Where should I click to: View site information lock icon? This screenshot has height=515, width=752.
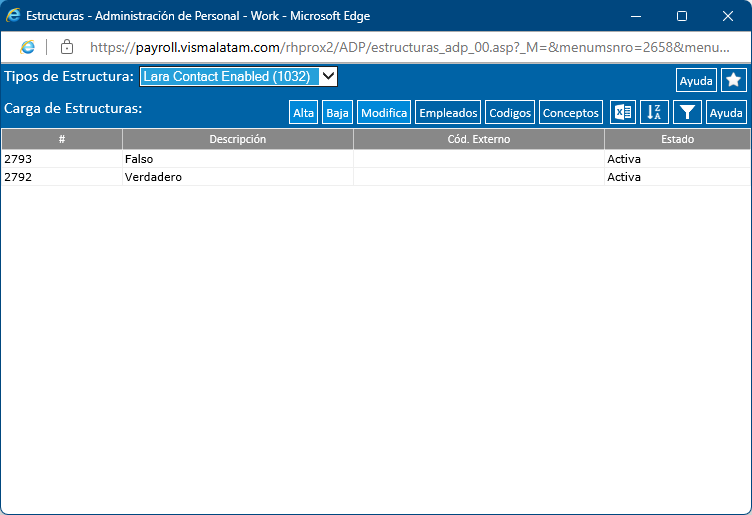(x=67, y=47)
